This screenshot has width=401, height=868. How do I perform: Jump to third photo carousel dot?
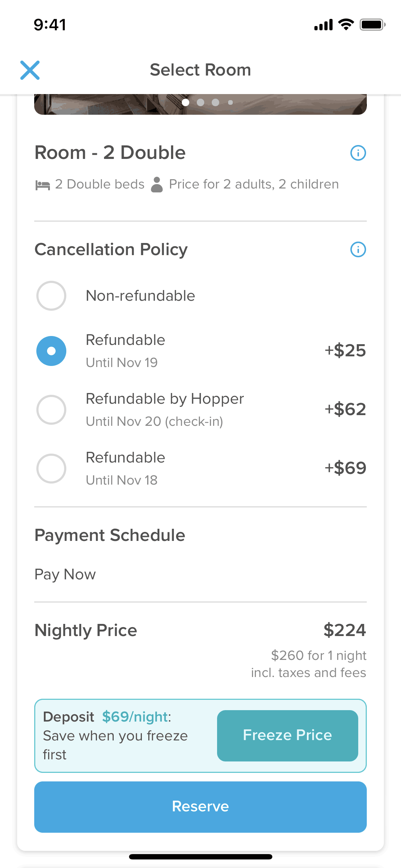coord(215,103)
